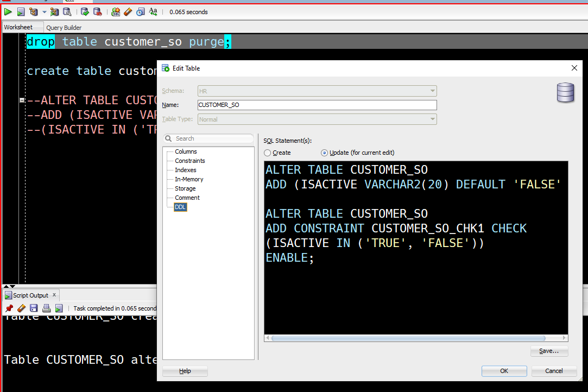
Task: Select Update (for current edit) option
Action: point(324,153)
